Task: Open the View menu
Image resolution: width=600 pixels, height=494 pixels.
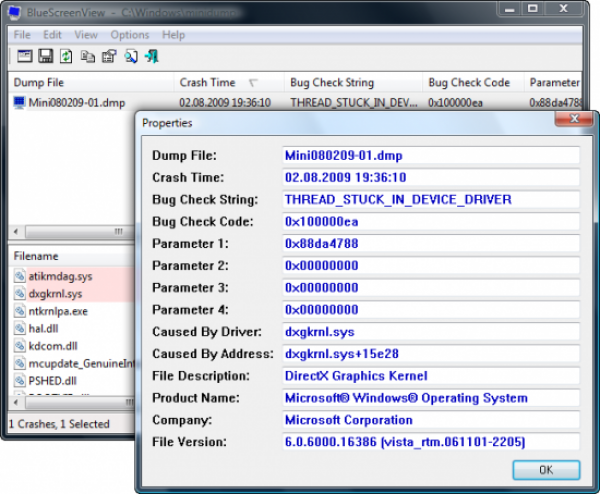Action: coord(86,35)
